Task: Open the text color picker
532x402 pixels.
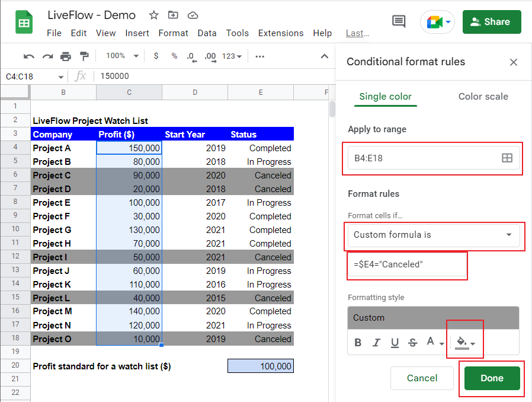Action: pos(435,343)
